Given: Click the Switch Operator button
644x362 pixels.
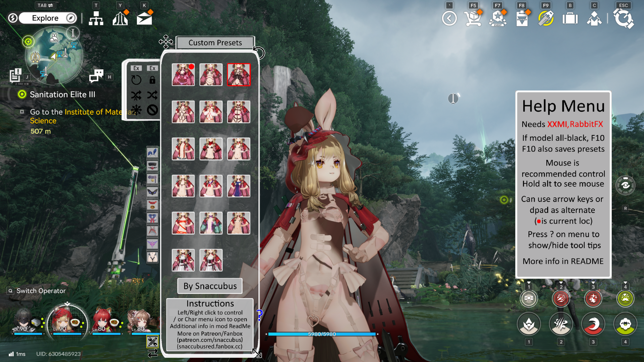Looking at the screenshot, I should 37,291.
